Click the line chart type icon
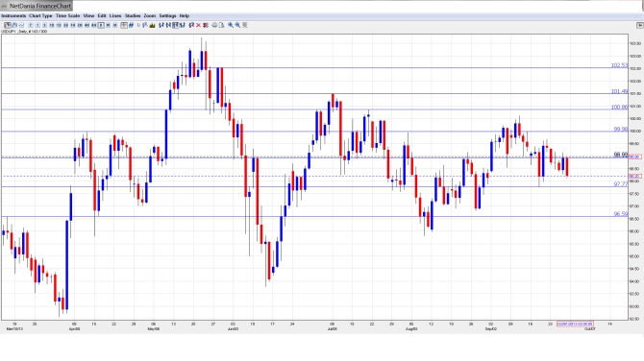The height and width of the screenshot is (361, 644). tap(21, 25)
